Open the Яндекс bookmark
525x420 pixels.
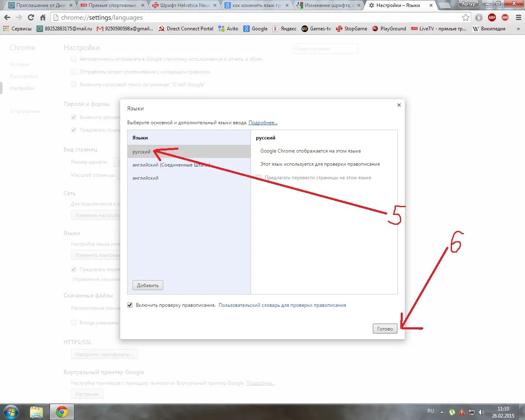pyautogui.click(x=285, y=29)
